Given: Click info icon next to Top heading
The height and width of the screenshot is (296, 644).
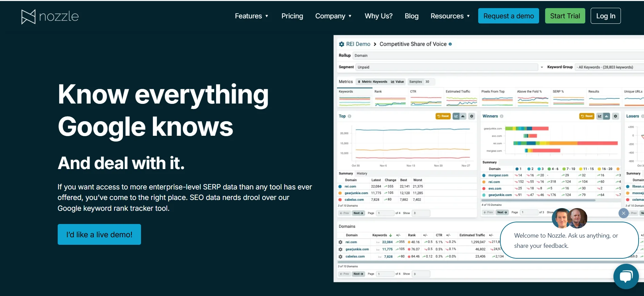Looking at the screenshot, I should (350, 116).
